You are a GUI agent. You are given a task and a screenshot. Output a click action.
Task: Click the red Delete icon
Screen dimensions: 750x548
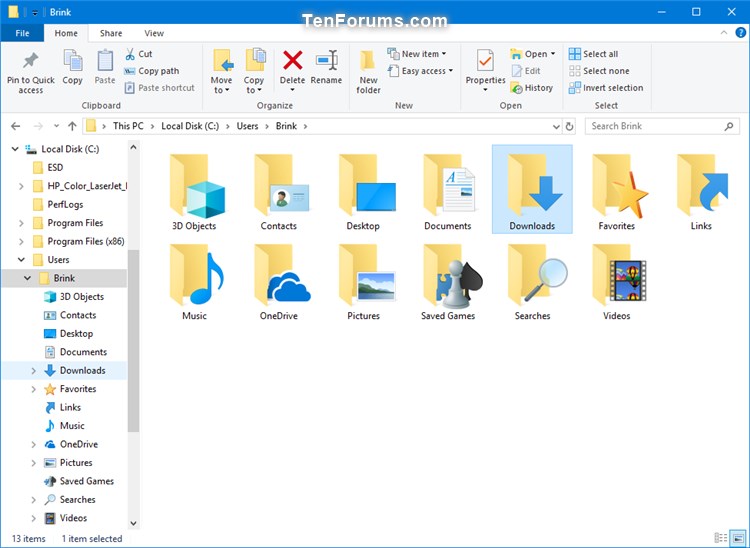[x=292, y=60]
